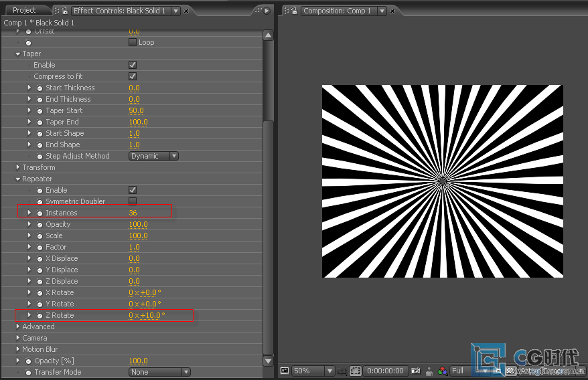The width and height of the screenshot is (588, 380).
Task: Toggle the stopwatch for End Shape
Action: [40, 145]
